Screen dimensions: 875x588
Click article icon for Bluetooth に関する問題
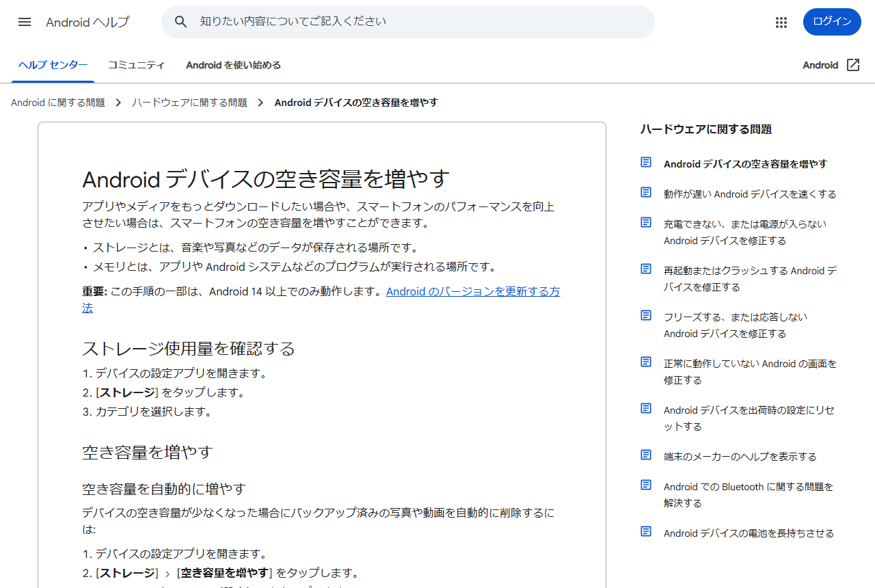click(x=646, y=485)
